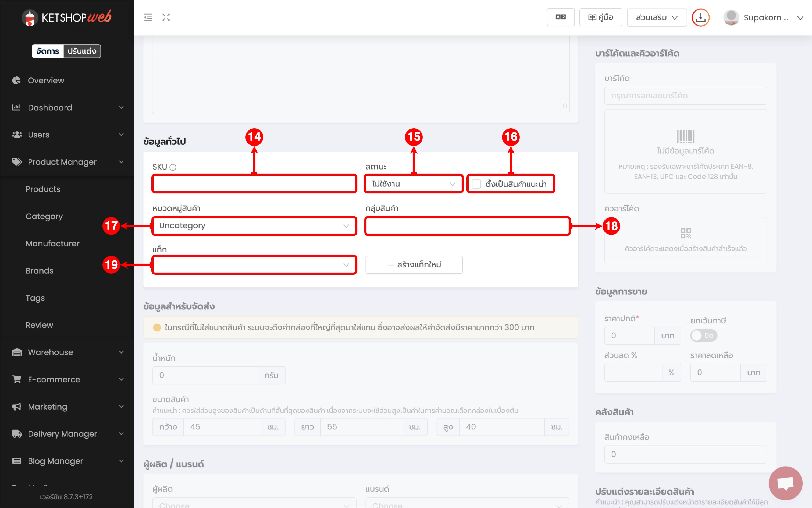Click the บาร์โค้ด number input field

pos(685,96)
